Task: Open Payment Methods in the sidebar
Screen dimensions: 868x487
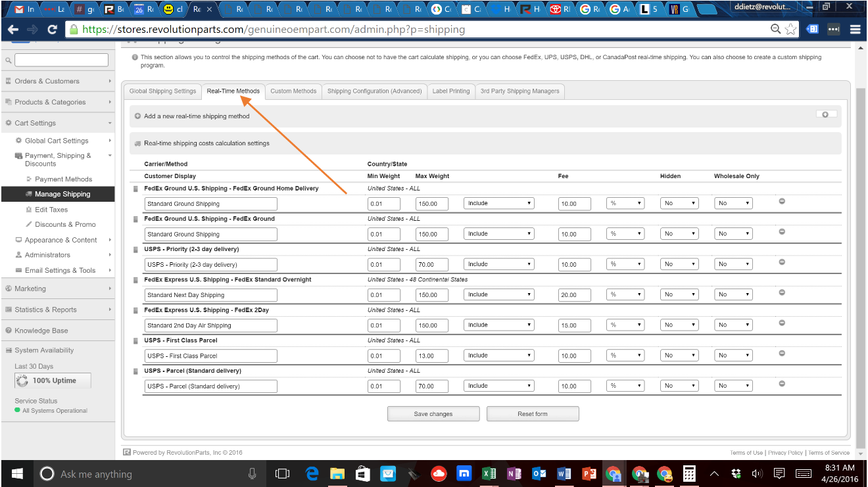Action: [64, 179]
